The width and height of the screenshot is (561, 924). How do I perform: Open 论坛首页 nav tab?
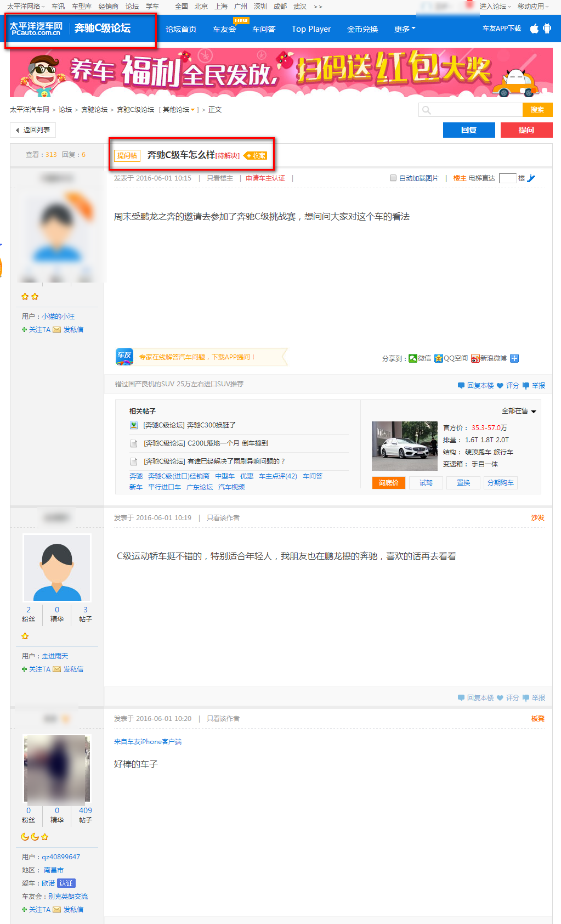(x=181, y=29)
